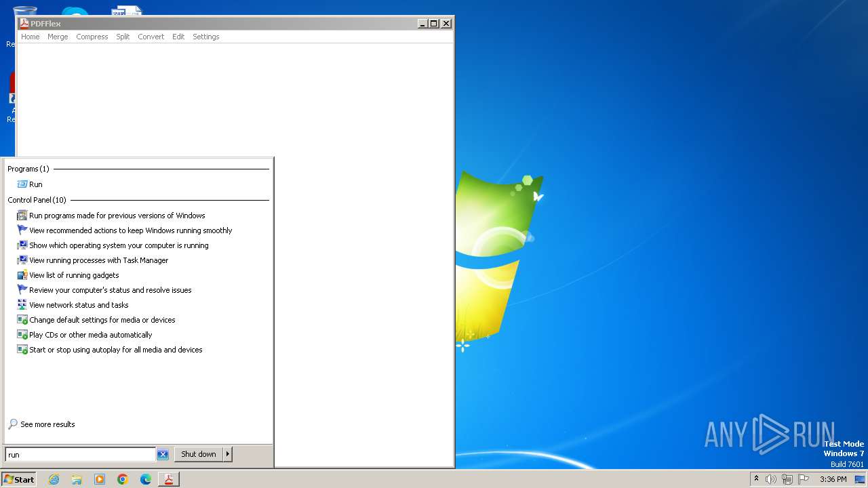This screenshot has width=868, height=488.
Task: Select 'View network status and tasks' text
Action: pos(79,305)
